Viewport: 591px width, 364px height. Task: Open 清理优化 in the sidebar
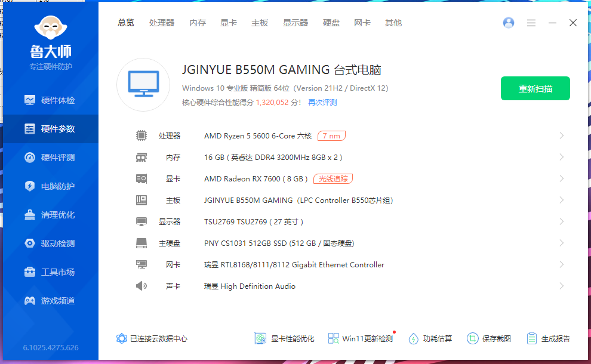pos(51,215)
